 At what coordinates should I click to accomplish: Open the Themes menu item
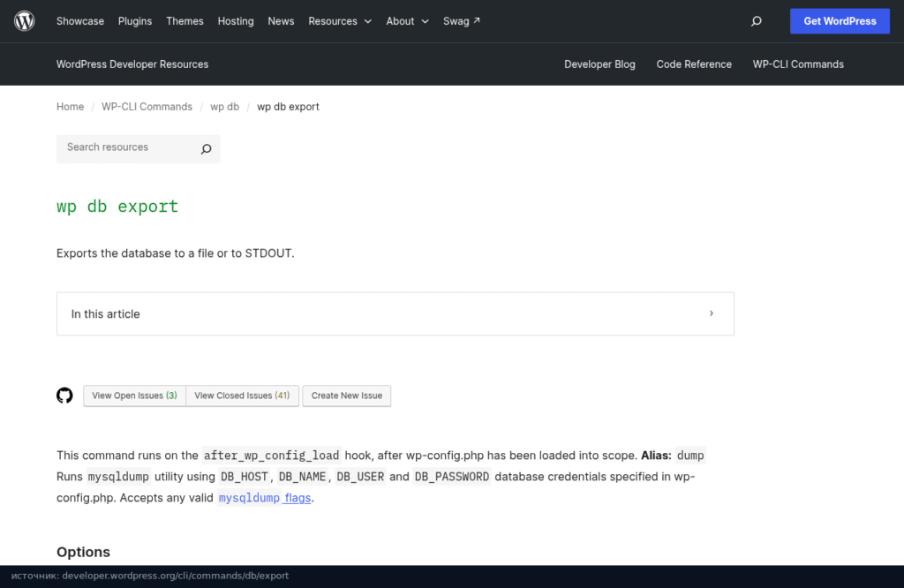[185, 21]
